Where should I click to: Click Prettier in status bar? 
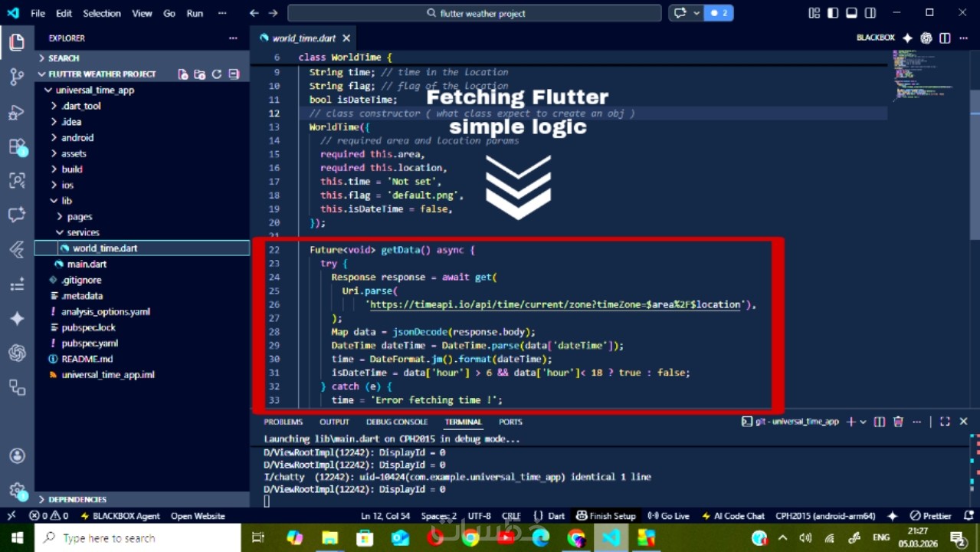click(930, 516)
